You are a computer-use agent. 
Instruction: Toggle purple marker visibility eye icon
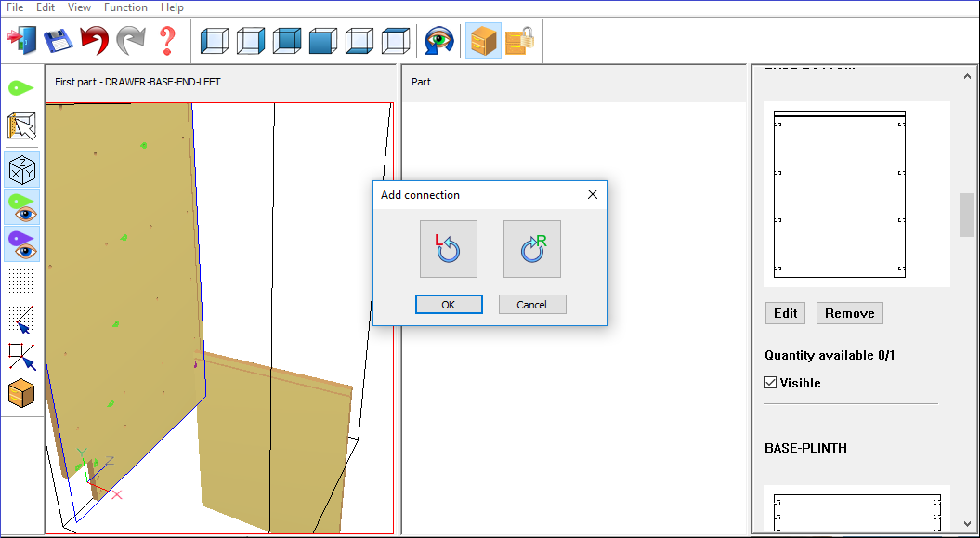click(x=22, y=243)
